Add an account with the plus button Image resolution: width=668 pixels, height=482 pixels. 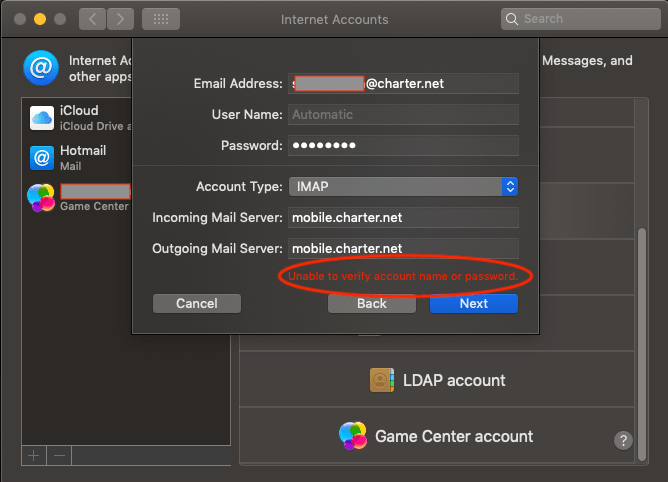click(34, 456)
